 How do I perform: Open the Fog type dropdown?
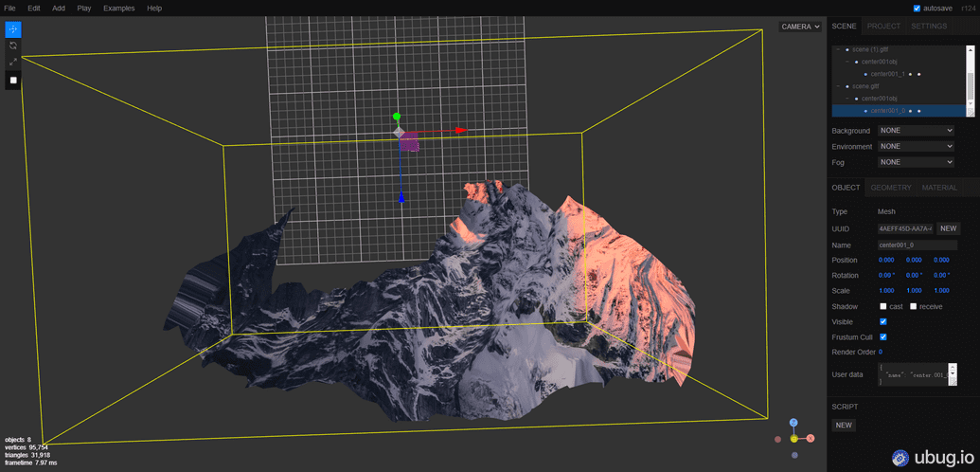(916, 162)
